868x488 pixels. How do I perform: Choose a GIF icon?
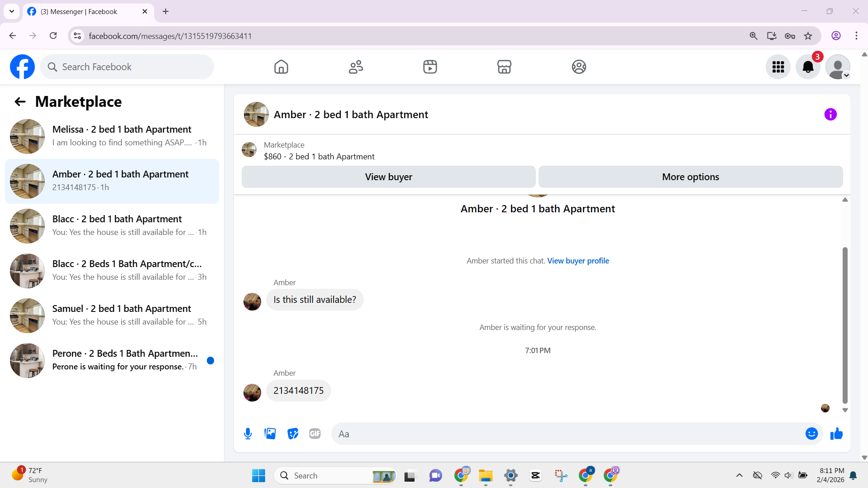315,434
